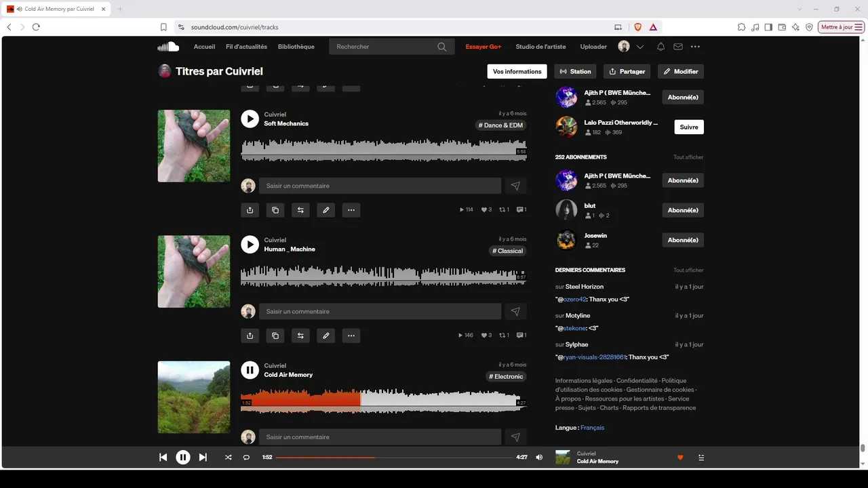Click the Rechercher search field

click(391, 47)
